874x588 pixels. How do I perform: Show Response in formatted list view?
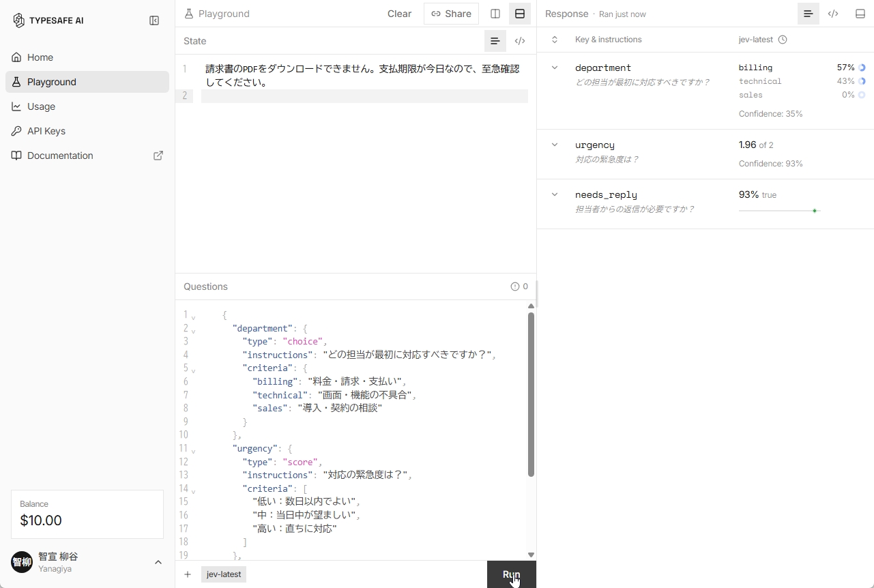point(809,14)
